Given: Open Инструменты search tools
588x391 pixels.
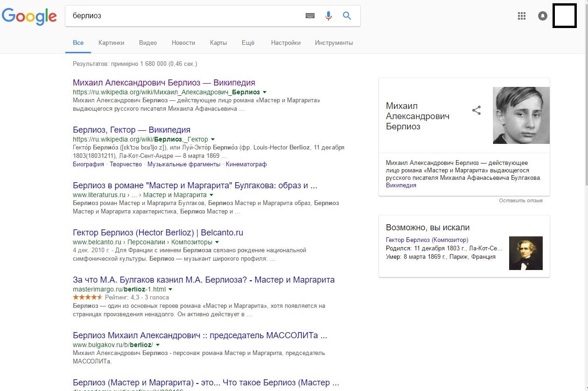Looking at the screenshot, I should pos(334,43).
